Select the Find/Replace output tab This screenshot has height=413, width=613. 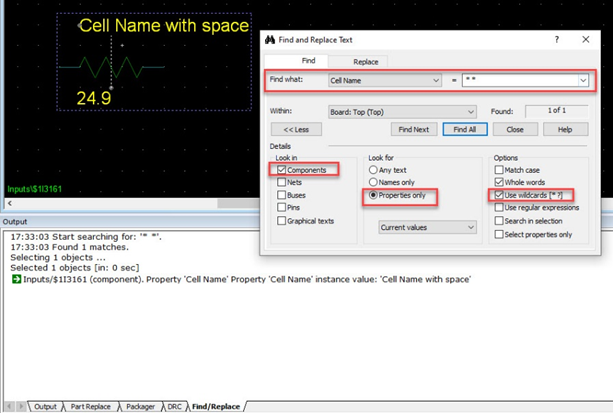tap(216, 406)
